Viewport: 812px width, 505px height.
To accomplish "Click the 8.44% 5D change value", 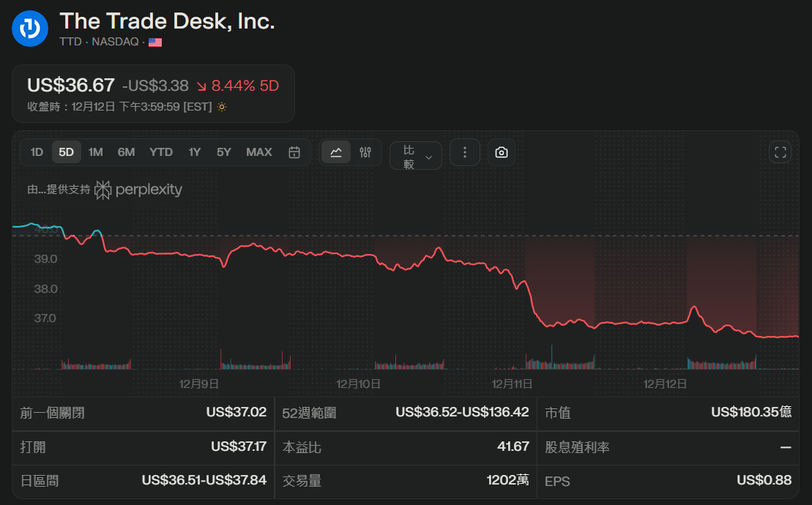I will pyautogui.click(x=245, y=86).
